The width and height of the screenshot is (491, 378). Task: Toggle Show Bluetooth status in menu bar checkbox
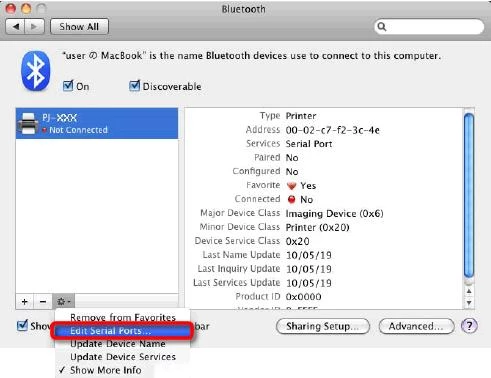pyautogui.click(x=22, y=325)
